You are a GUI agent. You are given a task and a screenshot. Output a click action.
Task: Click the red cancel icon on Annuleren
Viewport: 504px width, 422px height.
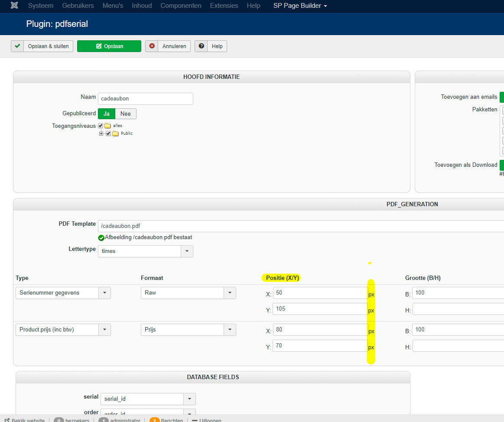[152, 46]
